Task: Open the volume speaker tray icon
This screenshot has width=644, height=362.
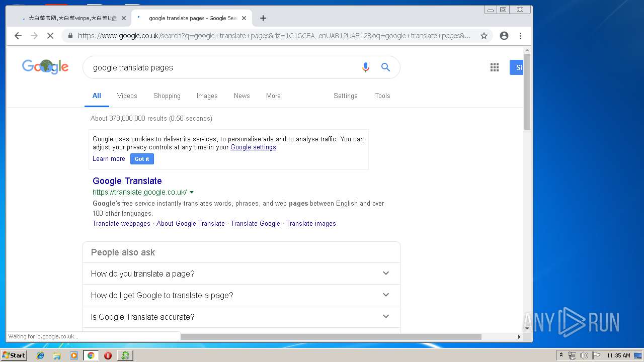Action: [x=584, y=355]
